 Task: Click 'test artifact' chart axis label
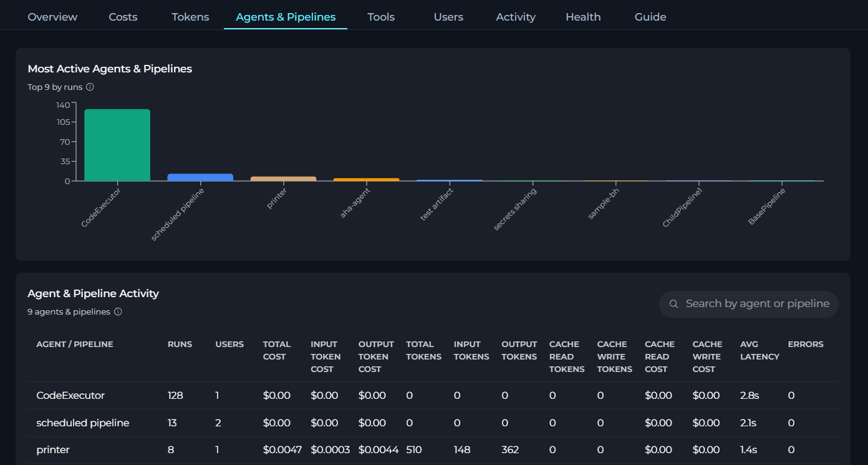point(436,204)
